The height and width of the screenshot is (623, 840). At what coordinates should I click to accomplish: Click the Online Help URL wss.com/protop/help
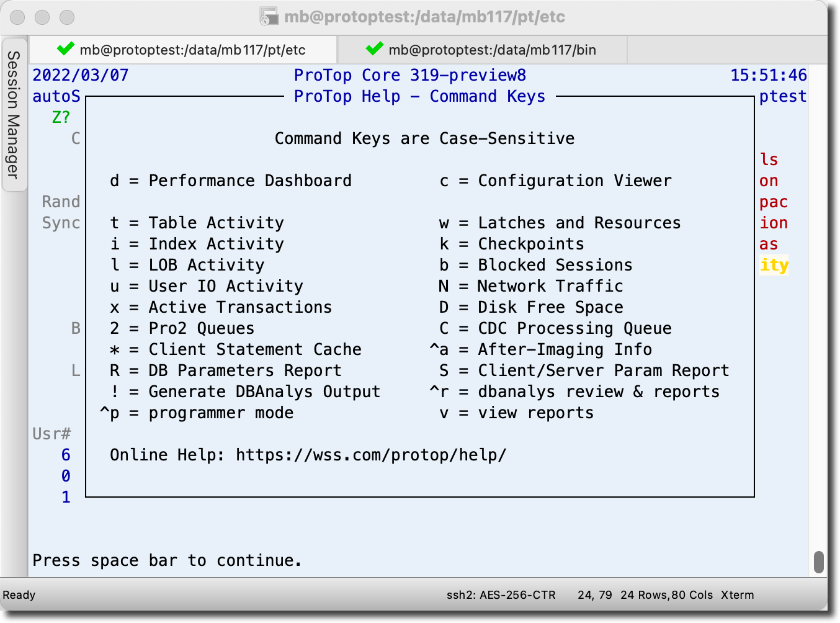coord(371,455)
